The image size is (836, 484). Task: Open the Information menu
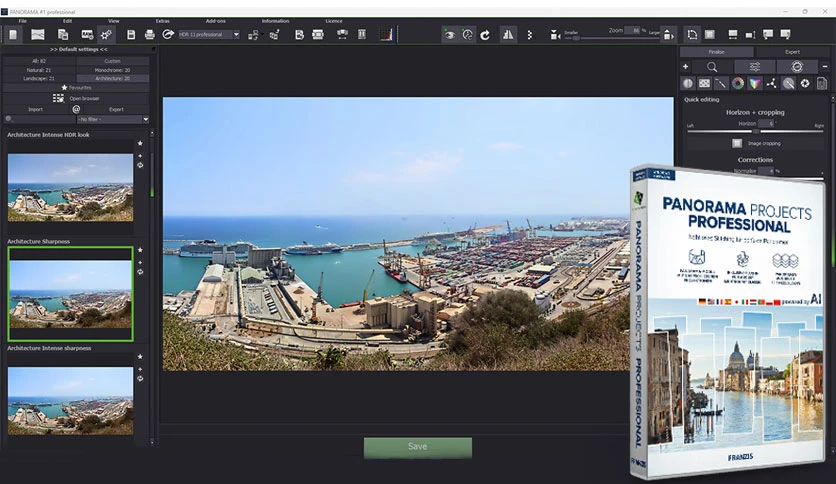click(x=275, y=21)
